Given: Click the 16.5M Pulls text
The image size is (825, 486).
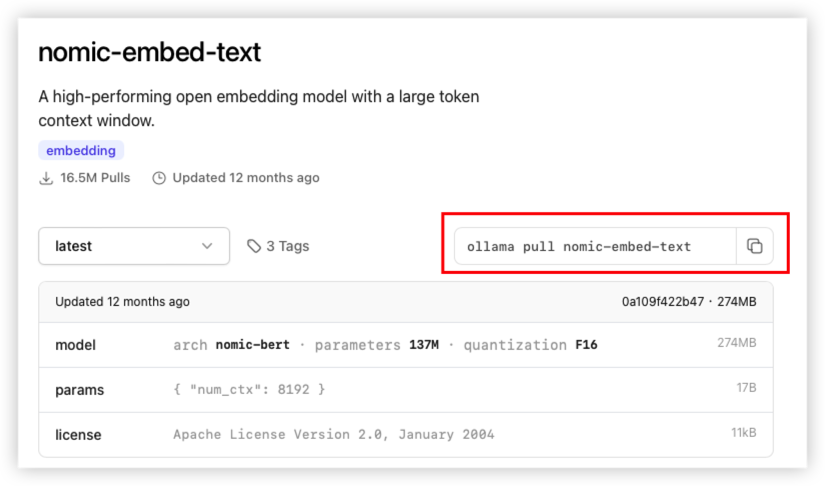Looking at the screenshot, I should click(x=96, y=178).
